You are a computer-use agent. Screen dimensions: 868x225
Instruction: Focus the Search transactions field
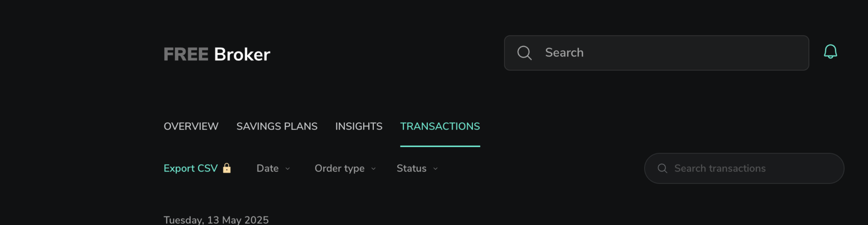tap(744, 168)
